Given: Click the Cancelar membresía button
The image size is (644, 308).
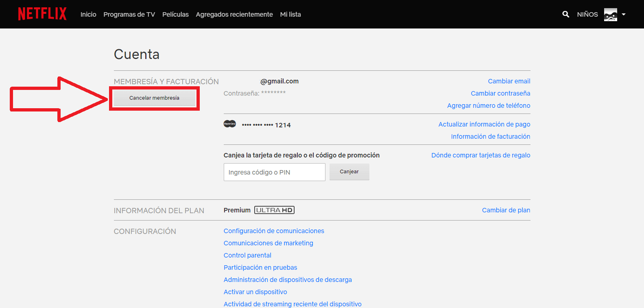Looking at the screenshot, I should (x=154, y=98).
